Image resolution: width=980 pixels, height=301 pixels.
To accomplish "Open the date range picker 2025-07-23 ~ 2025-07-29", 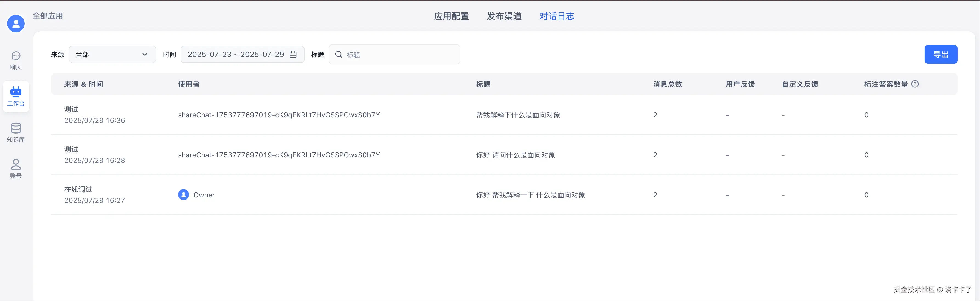I will click(x=236, y=54).
